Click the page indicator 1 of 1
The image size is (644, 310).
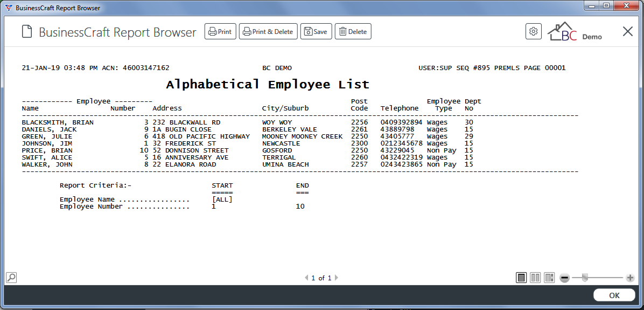[x=321, y=278]
